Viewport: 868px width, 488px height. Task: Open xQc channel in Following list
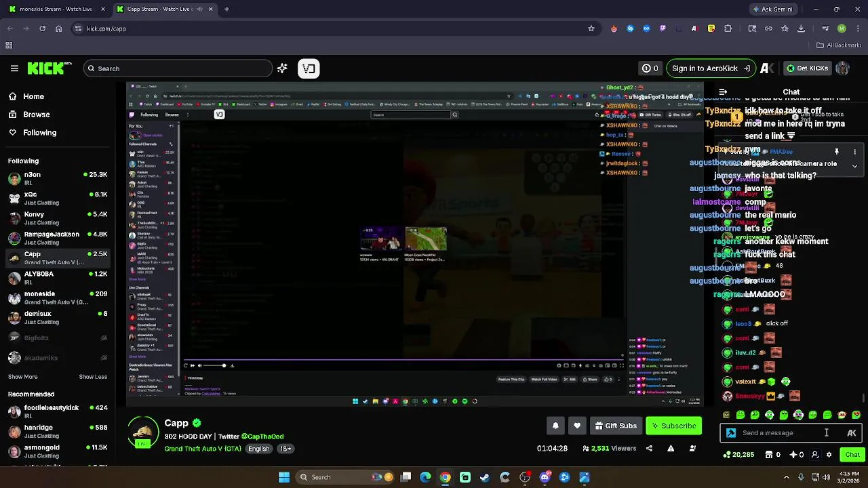pyautogui.click(x=58, y=199)
